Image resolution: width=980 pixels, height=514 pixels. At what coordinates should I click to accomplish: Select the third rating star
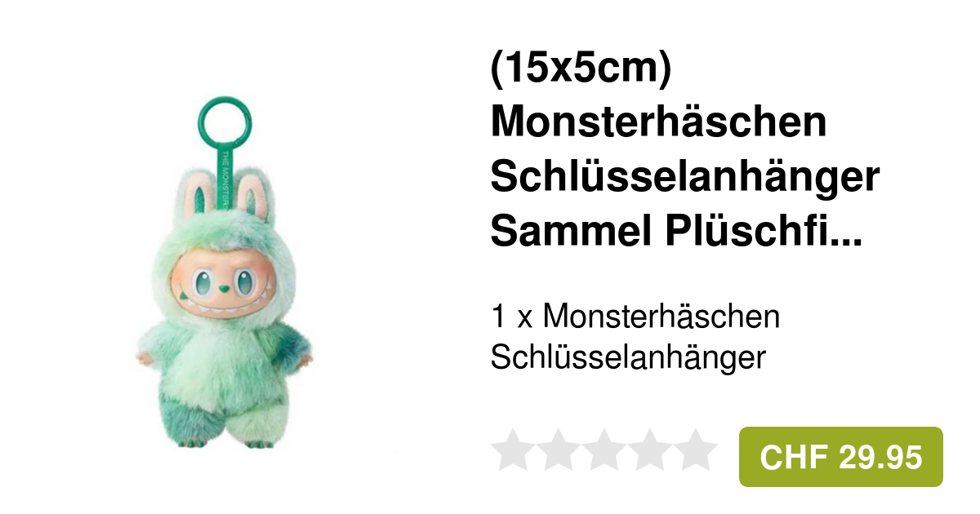pyautogui.click(x=604, y=449)
